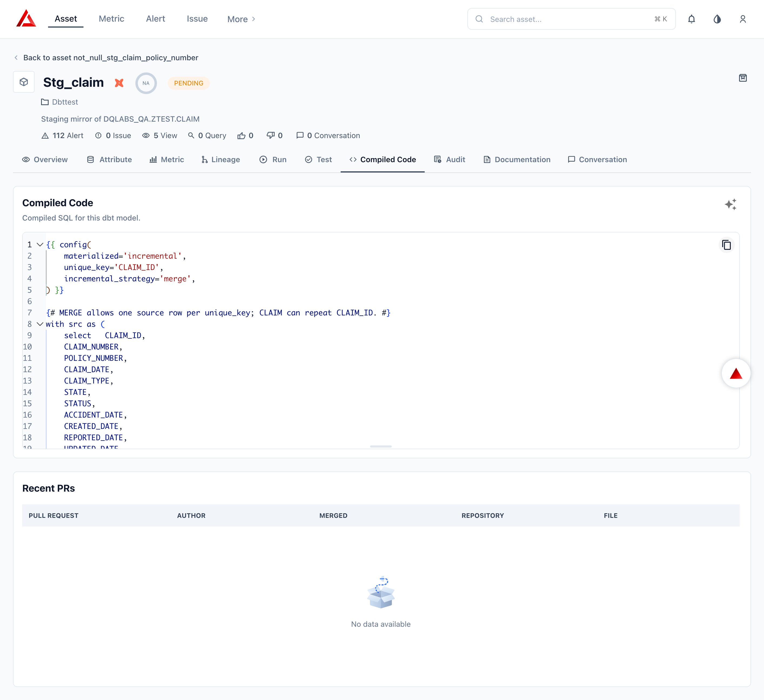
Task: Click the NA score circle
Action: pyautogui.click(x=146, y=83)
